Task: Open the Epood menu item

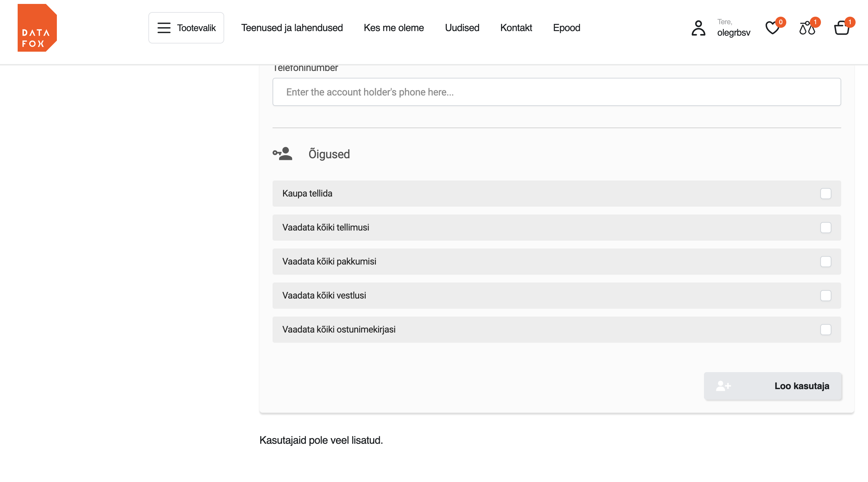Action: [566, 28]
